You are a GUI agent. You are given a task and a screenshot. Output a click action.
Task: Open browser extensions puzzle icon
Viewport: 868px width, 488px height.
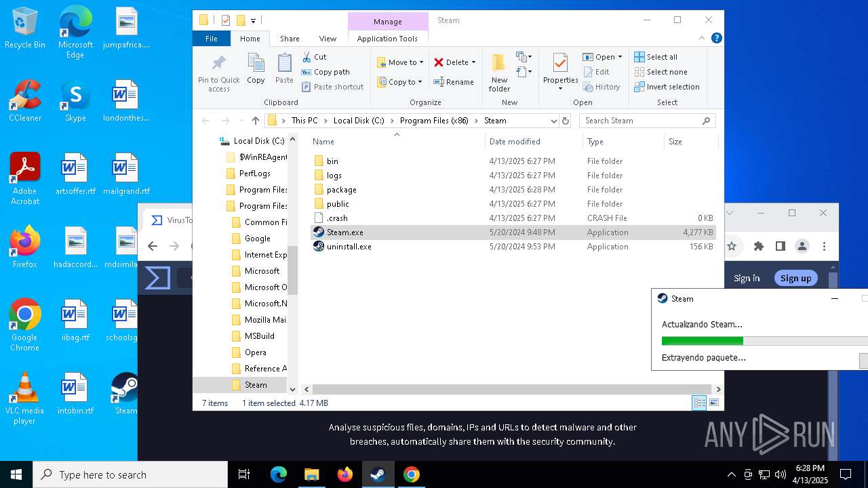pos(759,246)
